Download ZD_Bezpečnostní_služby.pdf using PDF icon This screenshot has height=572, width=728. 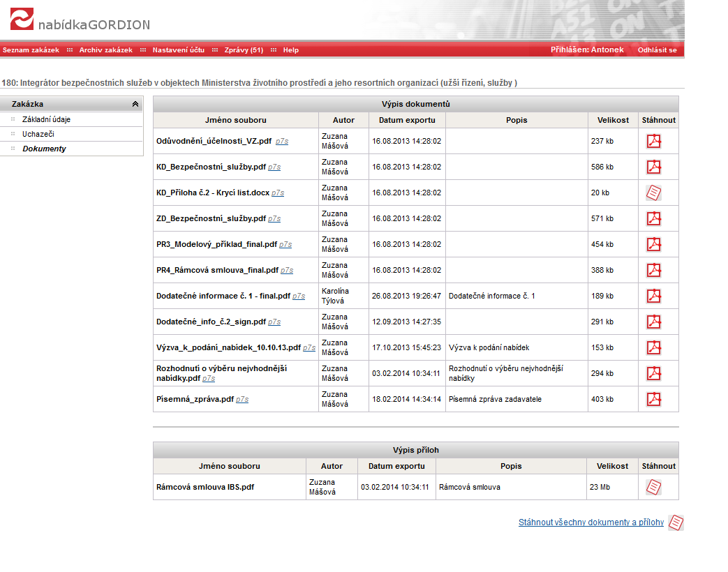click(653, 219)
